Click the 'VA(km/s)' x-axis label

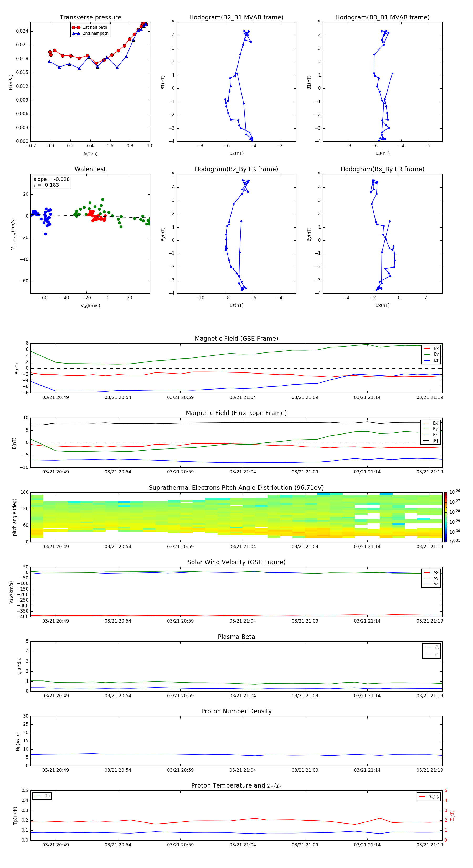click(90, 306)
